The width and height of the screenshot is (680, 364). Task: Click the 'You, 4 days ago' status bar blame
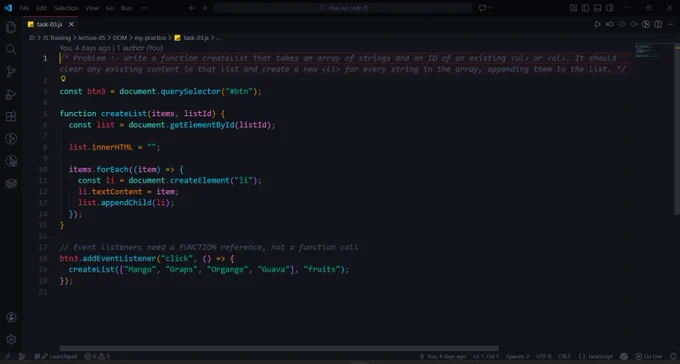click(x=442, y=356)
